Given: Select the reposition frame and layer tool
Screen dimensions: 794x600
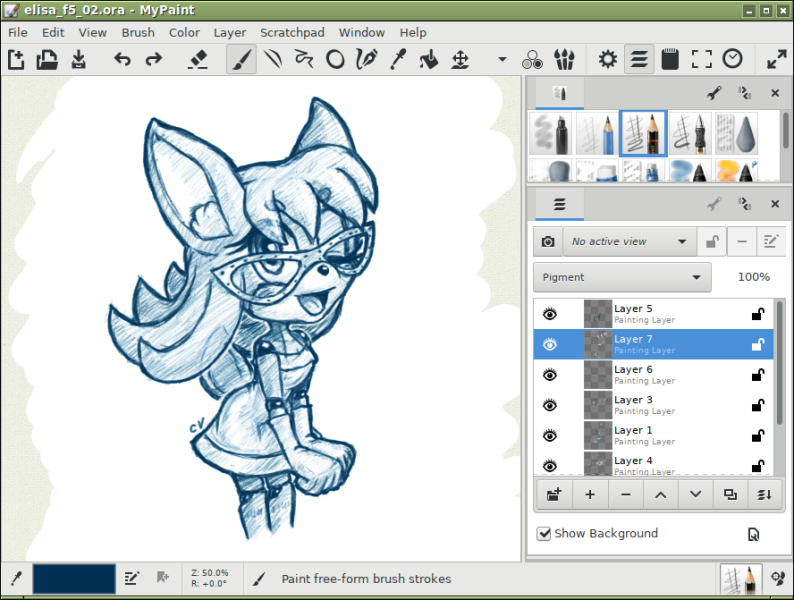Looking at the screenshot, I should pos(460,59).
